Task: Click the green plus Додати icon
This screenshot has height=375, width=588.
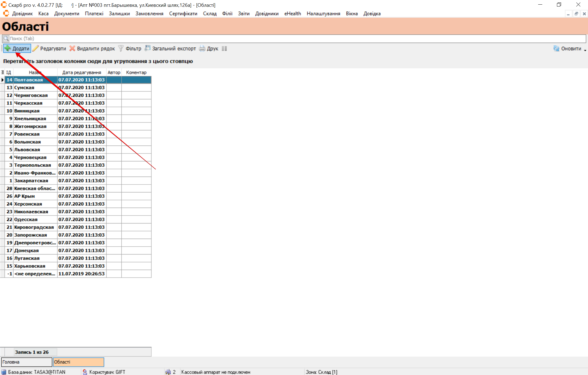Action: click(x=8, y=48)
